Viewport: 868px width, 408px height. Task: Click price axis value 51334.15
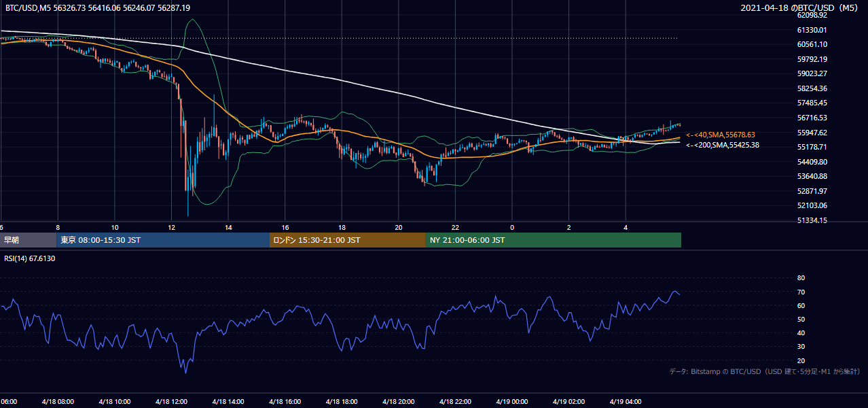[812, 220]
